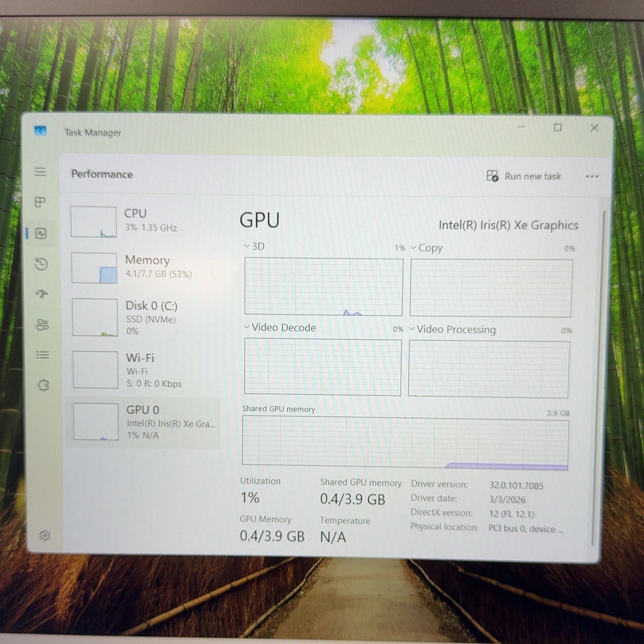
Task: Click the Video Decode usage graph
Action: (x=323, y=367)
